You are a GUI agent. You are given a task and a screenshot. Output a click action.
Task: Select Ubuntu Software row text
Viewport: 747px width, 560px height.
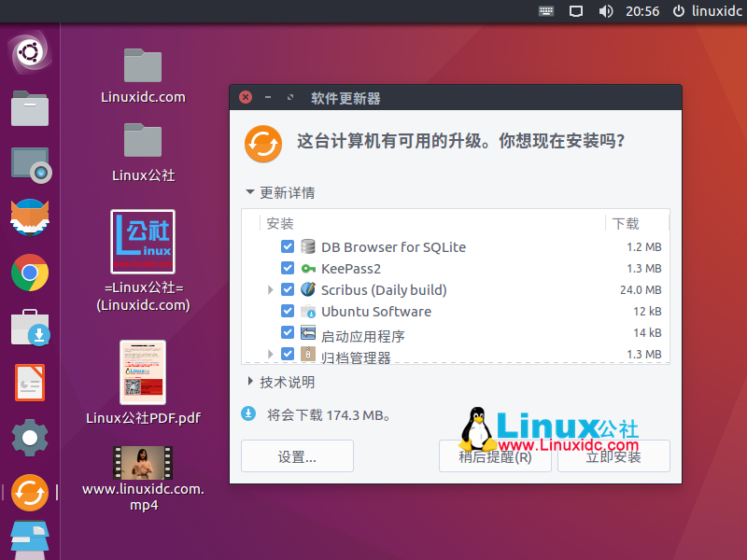point(376,312)
